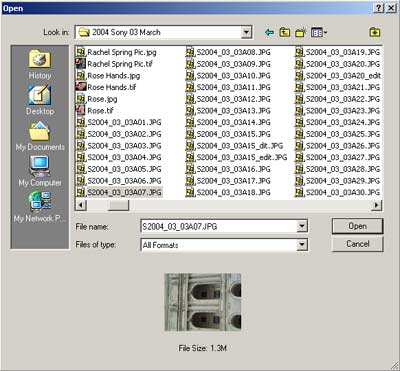Open My Computer shortcut
This screenshot has height=371, width=400.
[40, 172]
